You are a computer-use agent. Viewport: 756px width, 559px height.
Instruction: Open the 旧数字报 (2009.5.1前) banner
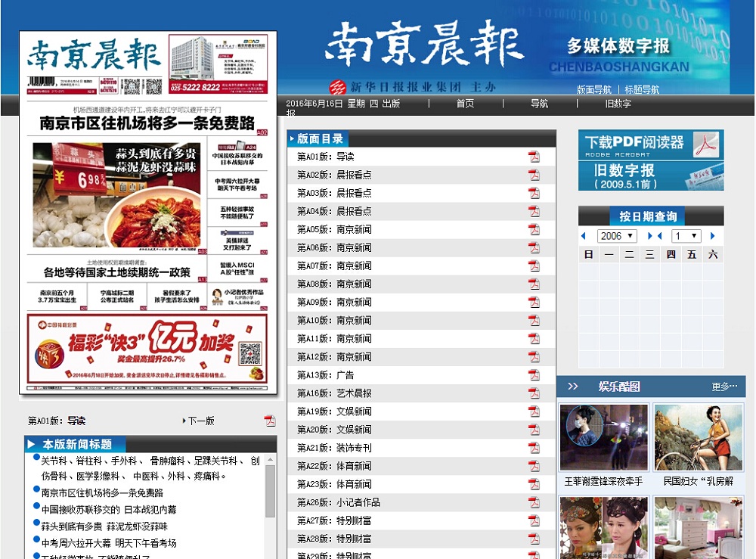(x=651, y=176)
